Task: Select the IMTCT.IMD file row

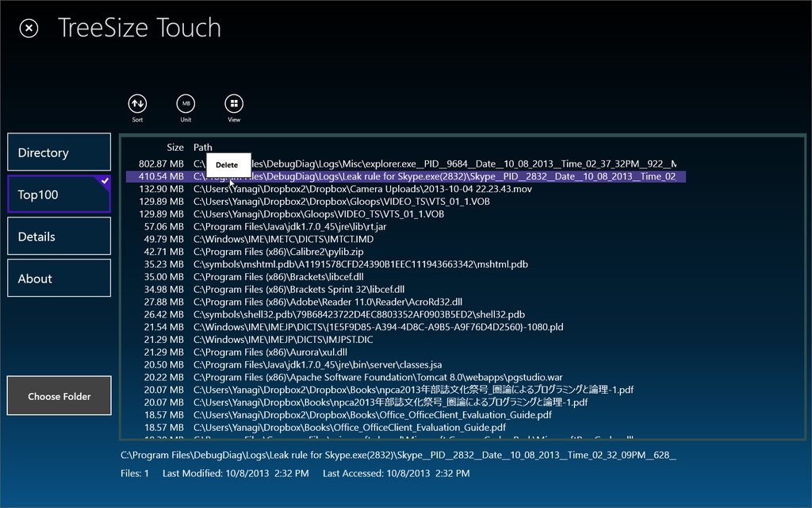Action: (405, 239)
